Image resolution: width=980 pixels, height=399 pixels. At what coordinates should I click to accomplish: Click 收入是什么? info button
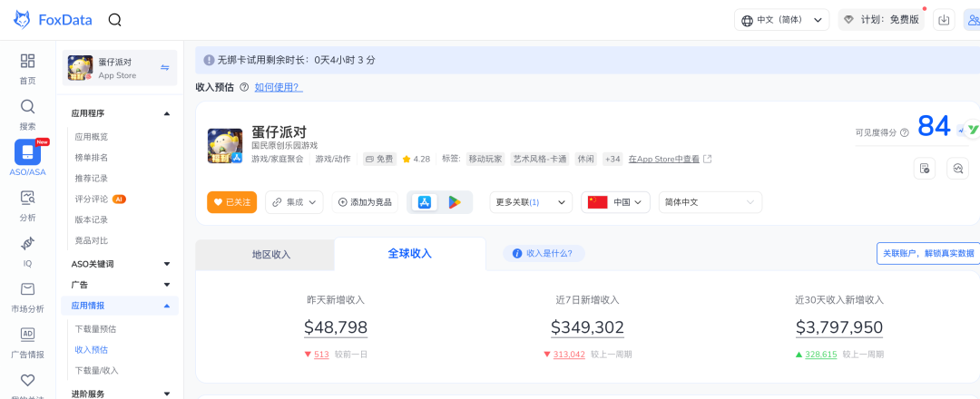click(544, 254)
